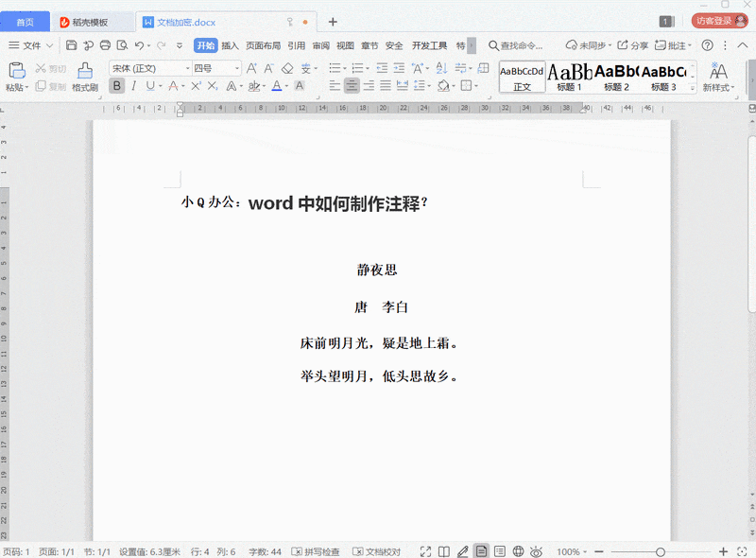This screenshot has width=756, height=558.
Task: Open numbered list dropdown
Action: click(368, 69)
